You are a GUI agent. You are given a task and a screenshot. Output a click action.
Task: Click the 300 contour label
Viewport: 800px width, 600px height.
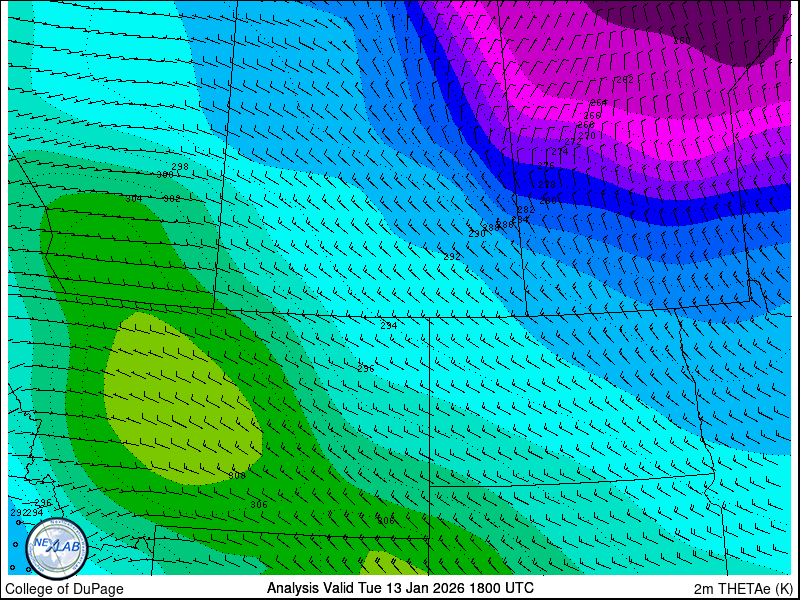(x=164, y=174)
